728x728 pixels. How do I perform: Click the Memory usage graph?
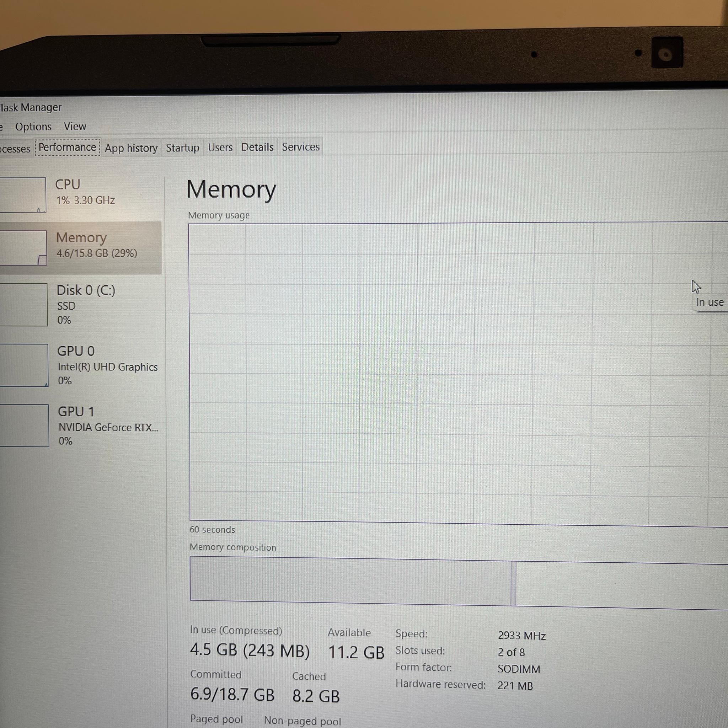(458, 374)
